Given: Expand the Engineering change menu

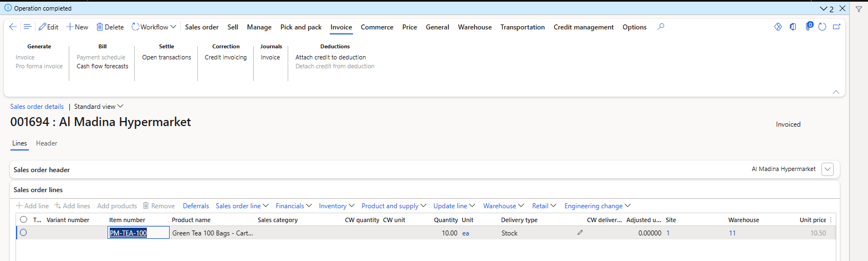Looking at the screenshot, I should click(598, 206).
